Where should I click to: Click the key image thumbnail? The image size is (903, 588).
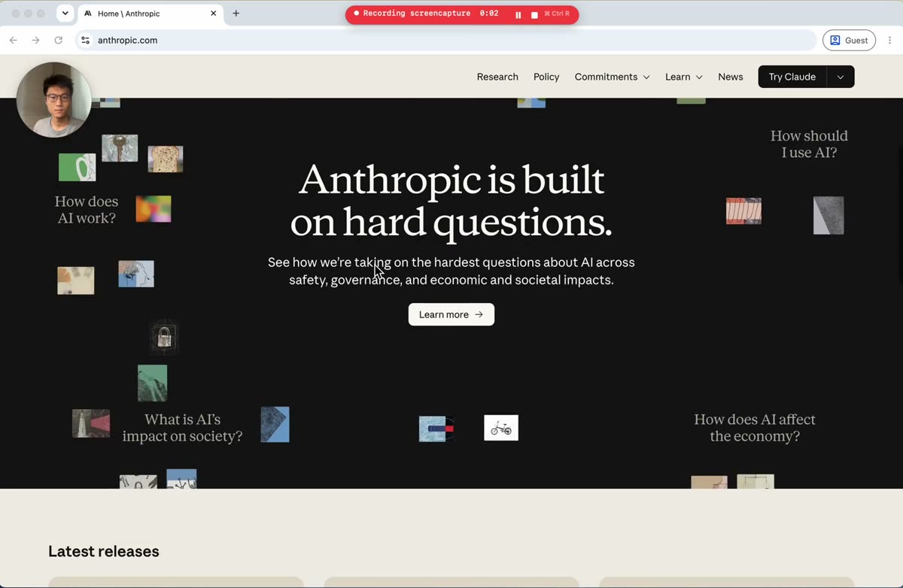click(120, 148)
